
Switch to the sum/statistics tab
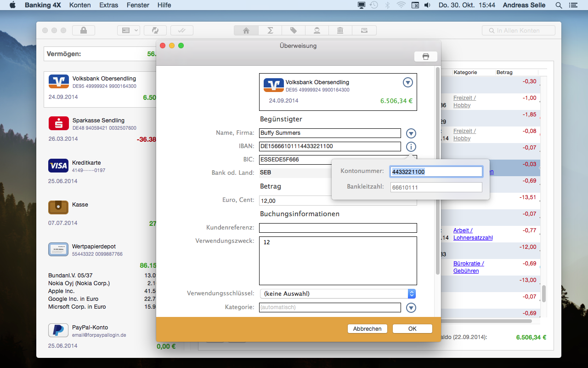pyautogui.click(x=270, y=30)
